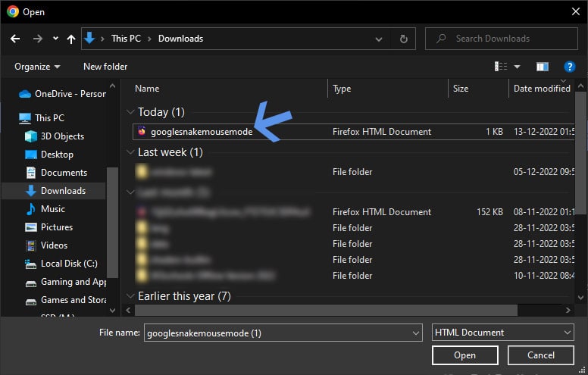Image resolution: width=588 pixels, height=375 pixels.
Task: Click the Open button
Action: (465, 355)
